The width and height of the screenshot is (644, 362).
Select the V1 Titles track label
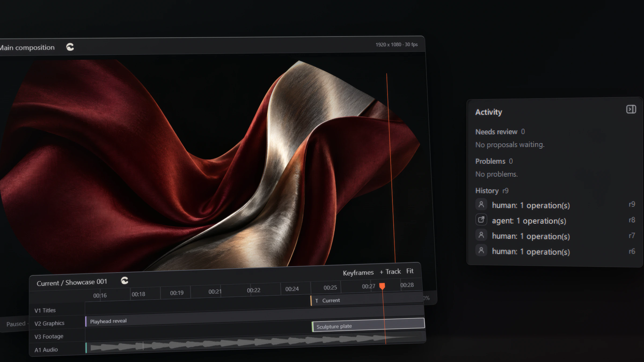tap(45, 310)
